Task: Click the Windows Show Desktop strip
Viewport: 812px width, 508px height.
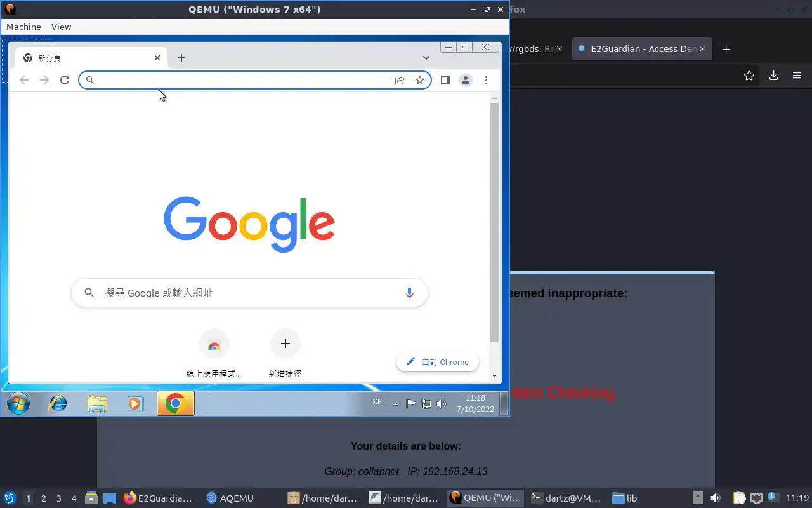Action: [x=504, y=404]
